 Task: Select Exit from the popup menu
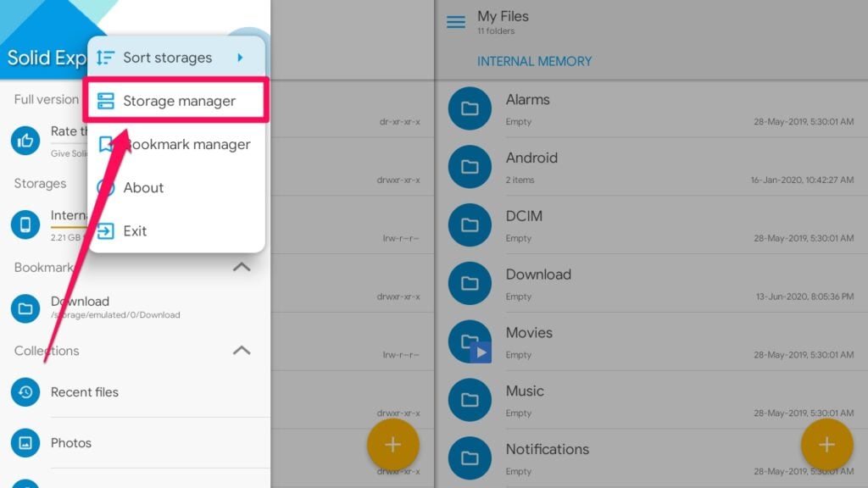[176, 230]
